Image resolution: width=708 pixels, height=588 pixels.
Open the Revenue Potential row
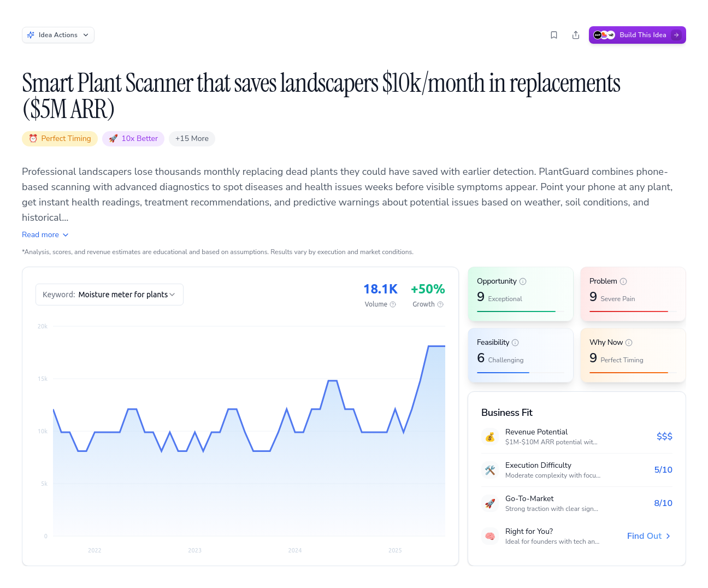point(577,437)
